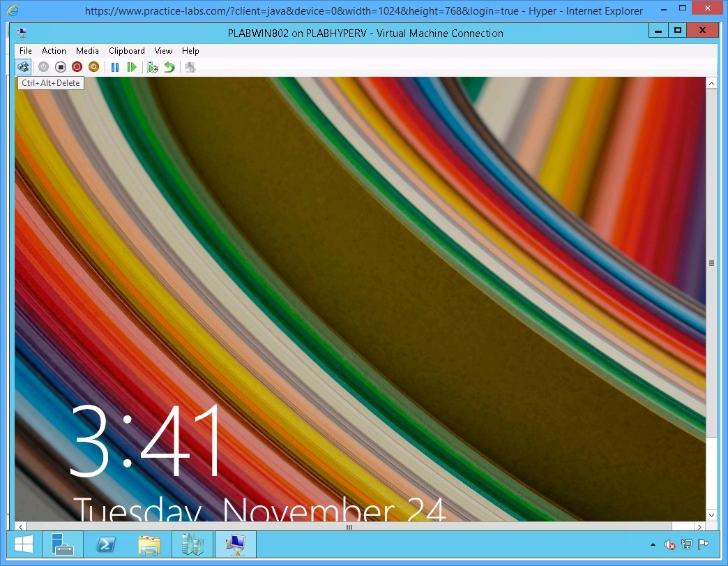Click the horizontal scrollbar at the window bottom
This screenshot has height=566, width=728.
349,528
